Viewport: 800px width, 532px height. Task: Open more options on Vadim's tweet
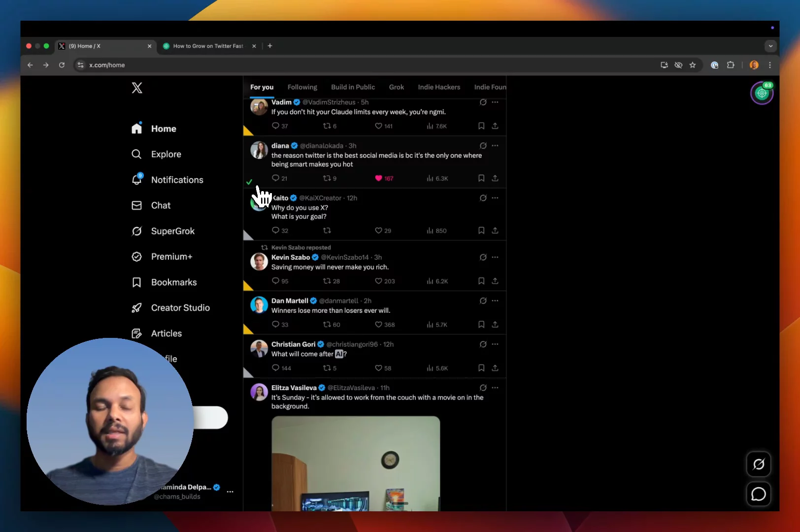pos(495,102)
